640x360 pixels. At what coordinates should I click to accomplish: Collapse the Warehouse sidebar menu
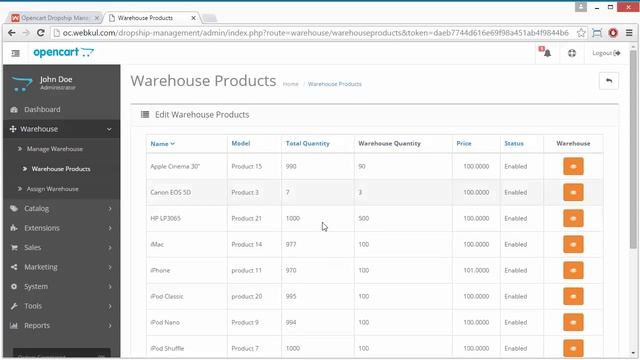(x=61, y=129)
